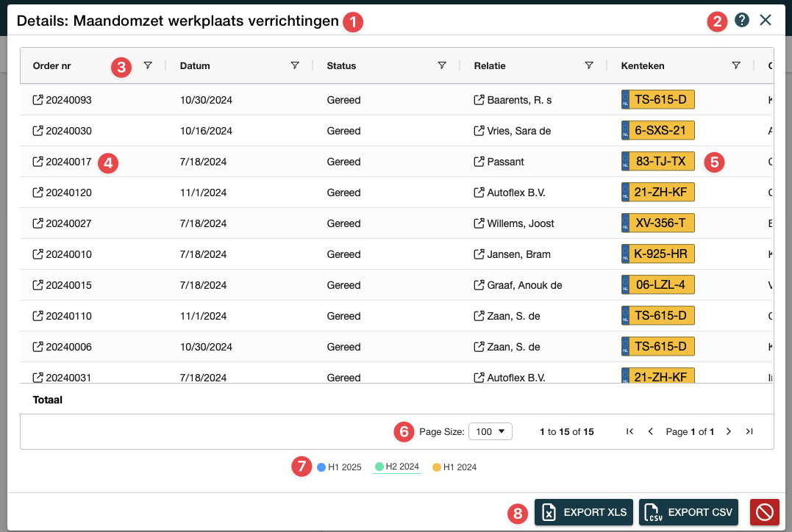
Task: Open the help question mark icon
Action: pyautogui.click(x=742, y=21)
